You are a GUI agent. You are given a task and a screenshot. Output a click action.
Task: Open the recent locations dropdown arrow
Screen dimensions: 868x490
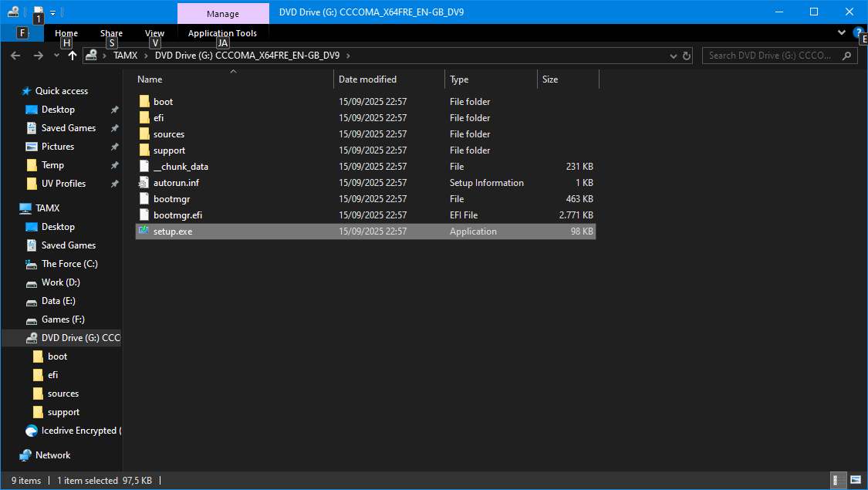click(56, 56)
